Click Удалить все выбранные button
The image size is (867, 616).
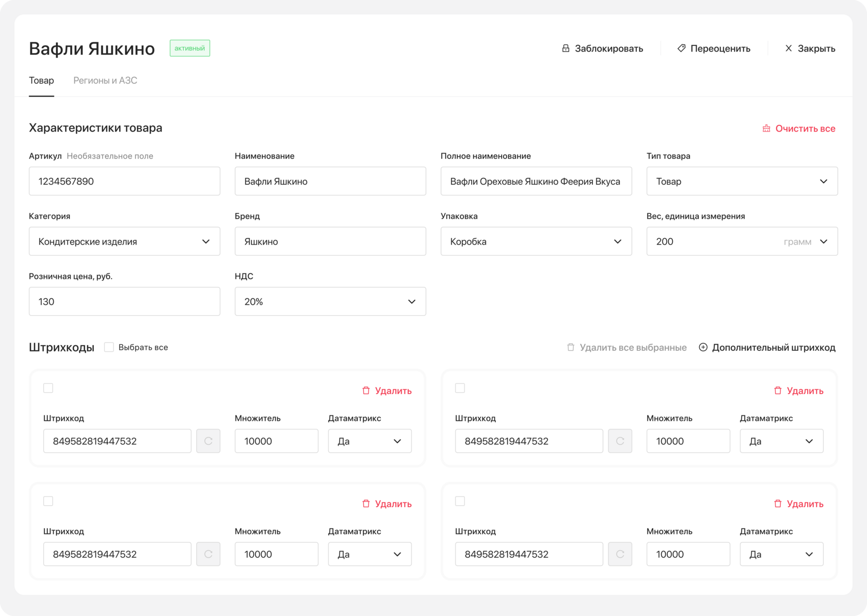pos(627,347)
